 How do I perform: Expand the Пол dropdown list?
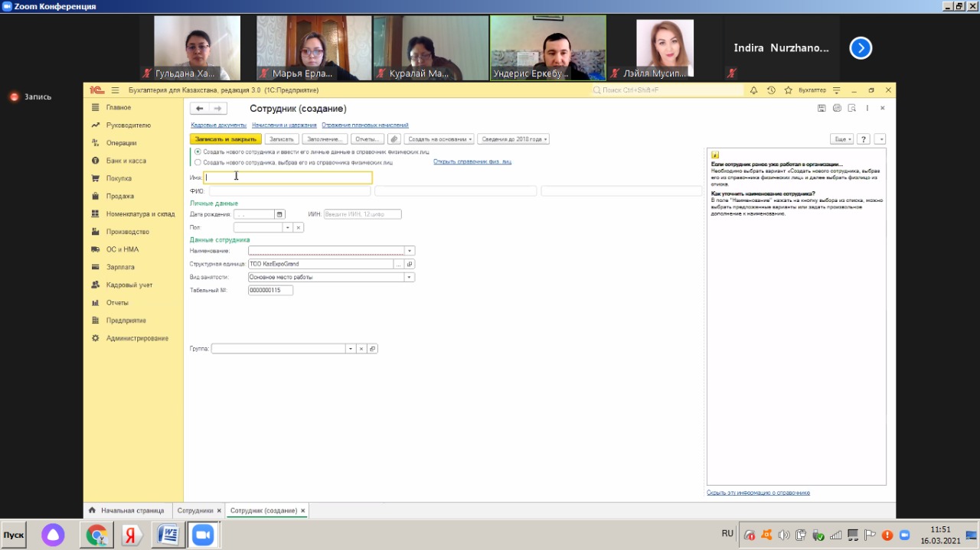point(288,227)
